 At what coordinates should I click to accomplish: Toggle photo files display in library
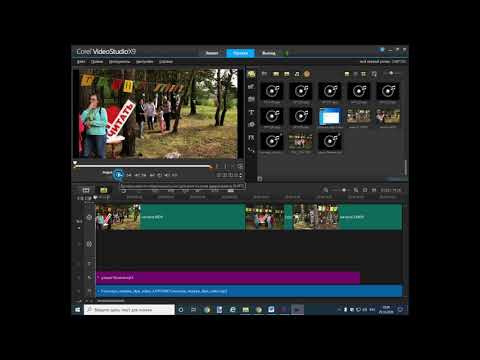(x=286, y=74)
